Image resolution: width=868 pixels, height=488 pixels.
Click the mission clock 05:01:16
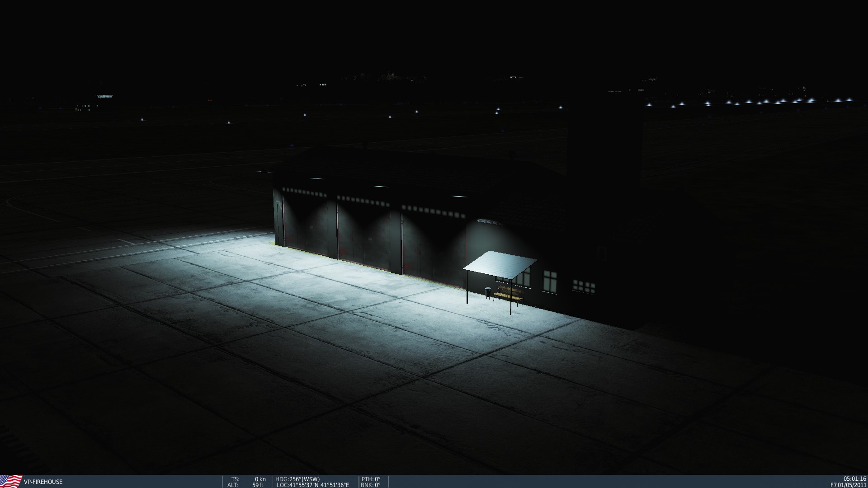coord(854,479)
